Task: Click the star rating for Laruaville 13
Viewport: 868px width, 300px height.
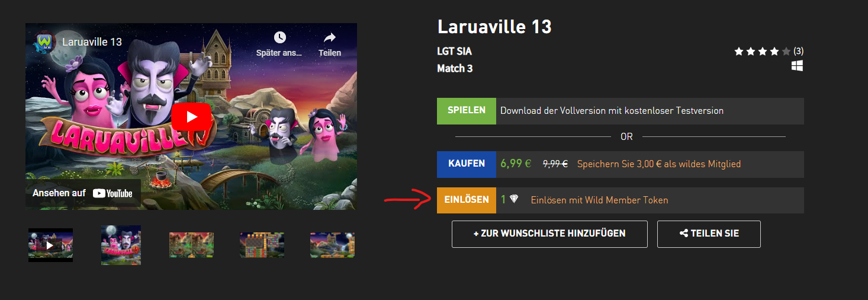Action: 762,52
